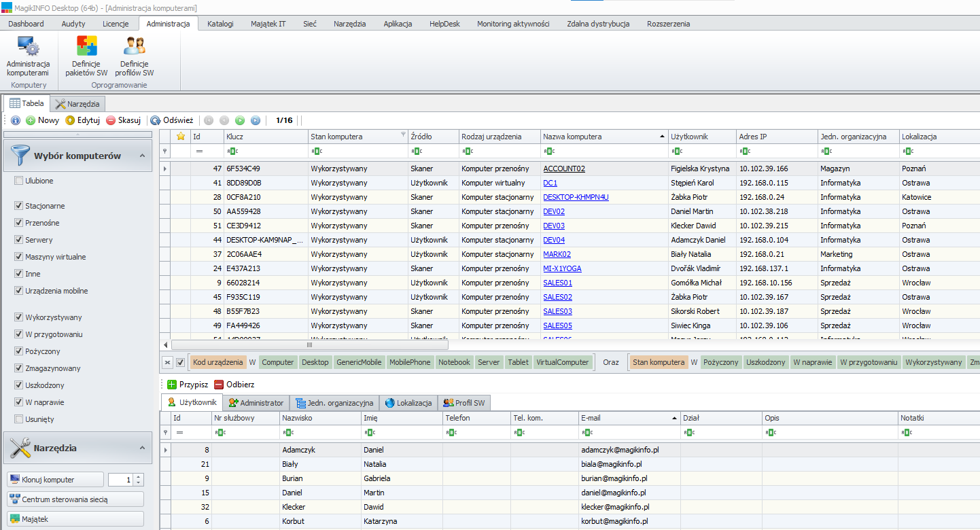Collapse left sidebar with top arrow bar
The width and height of the screenshot is (980, 530).
(x=78, y=134)
